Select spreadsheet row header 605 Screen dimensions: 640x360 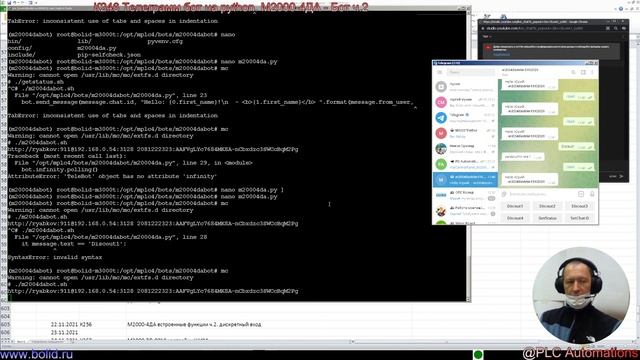tap(5, 324)
